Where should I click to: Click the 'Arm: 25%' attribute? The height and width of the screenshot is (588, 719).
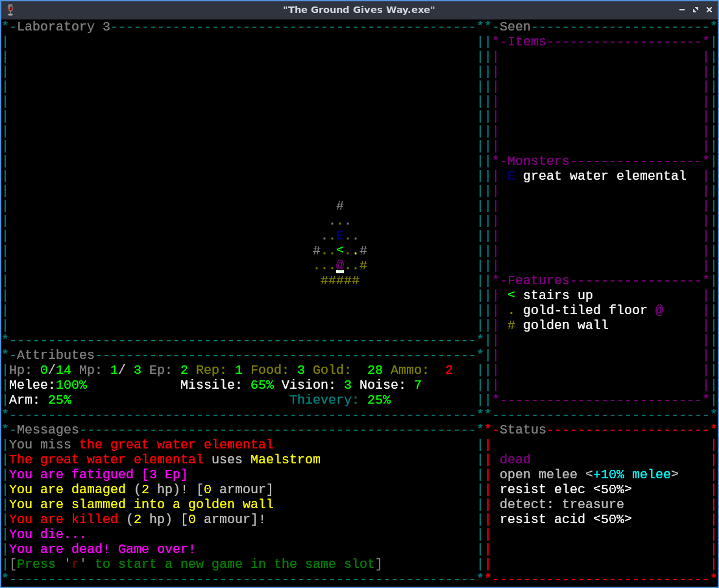click(40, 400)
